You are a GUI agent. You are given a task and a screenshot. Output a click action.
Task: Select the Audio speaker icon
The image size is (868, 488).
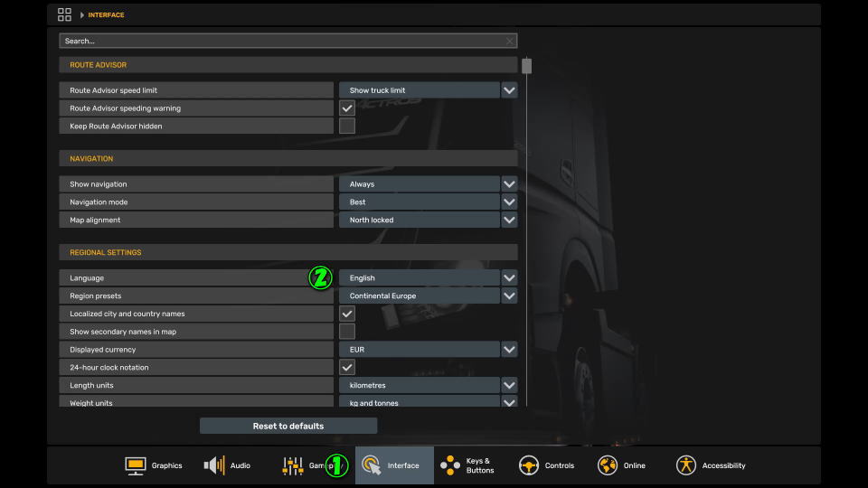tap(214, 465)
